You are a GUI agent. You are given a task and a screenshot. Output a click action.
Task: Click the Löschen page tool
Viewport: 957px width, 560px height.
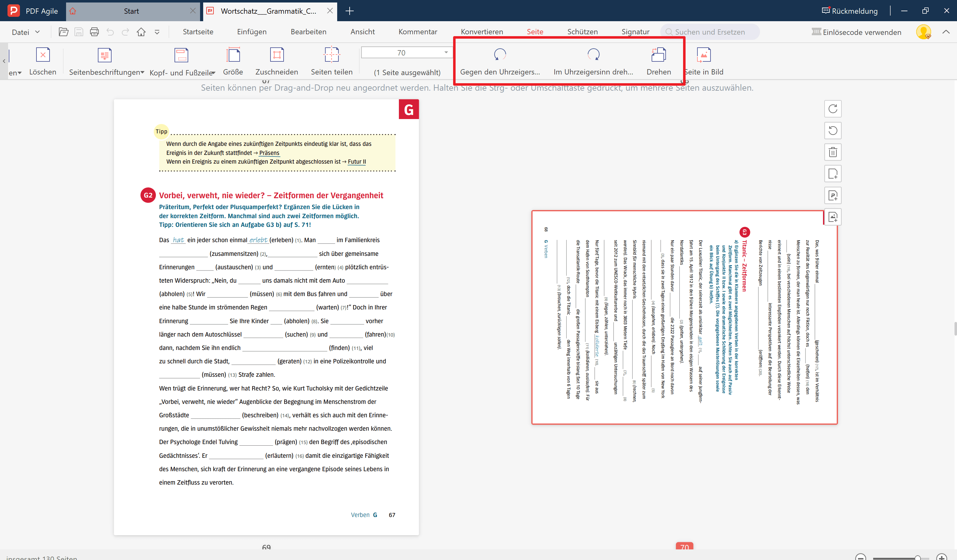tap(42, 61)
